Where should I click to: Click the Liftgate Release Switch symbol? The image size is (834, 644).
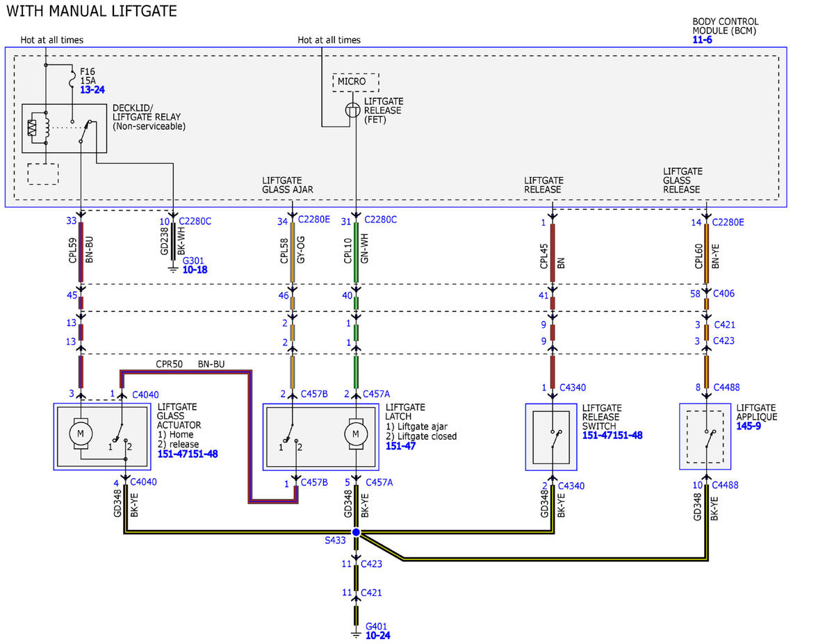(551, 438)
